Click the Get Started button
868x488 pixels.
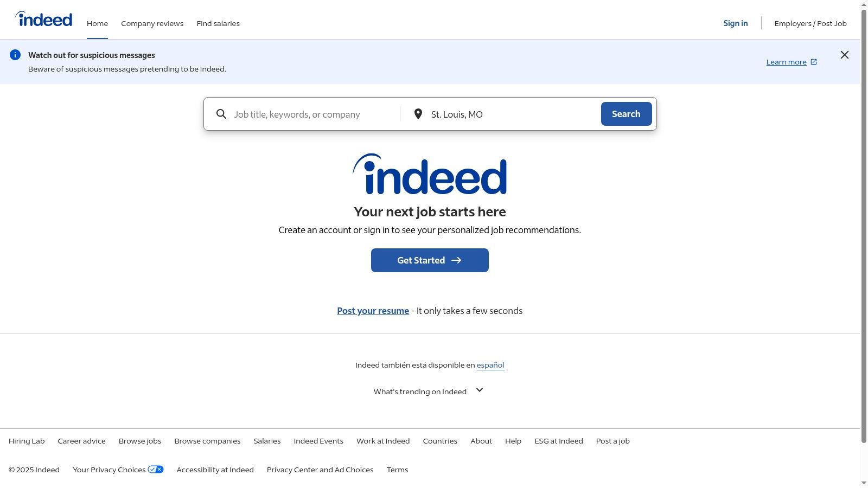[430, 260]
